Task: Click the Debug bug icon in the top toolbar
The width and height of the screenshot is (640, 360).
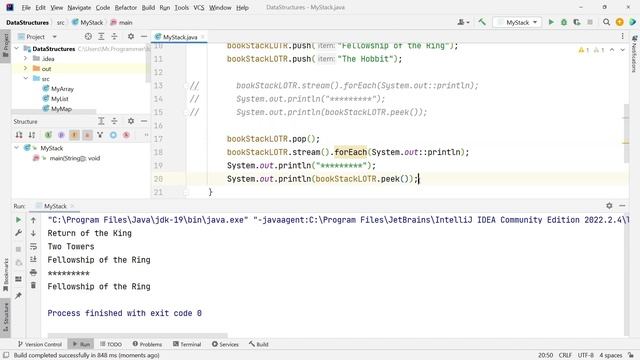Action: pos(564,22)
